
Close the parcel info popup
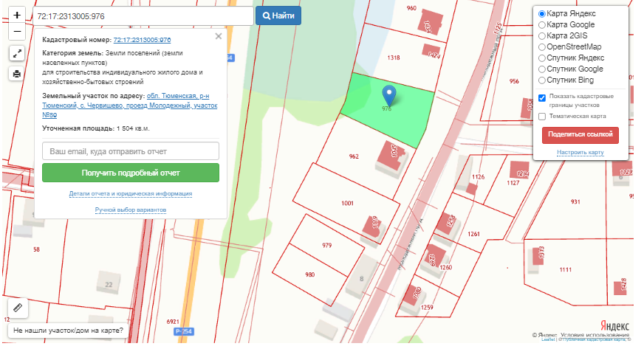[x=219, y=36]
